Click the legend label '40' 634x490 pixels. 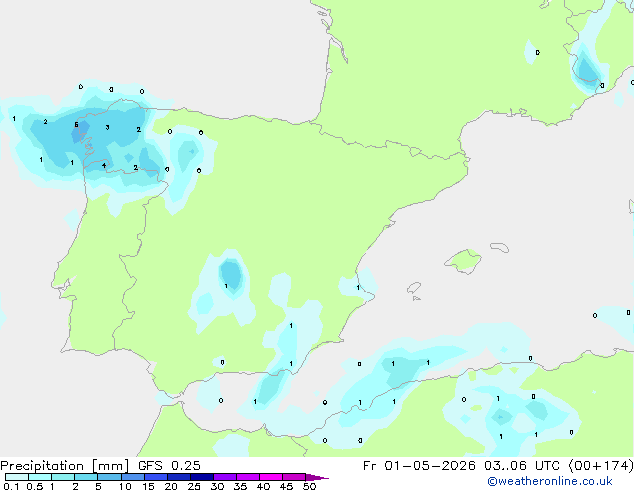point(263,486)
